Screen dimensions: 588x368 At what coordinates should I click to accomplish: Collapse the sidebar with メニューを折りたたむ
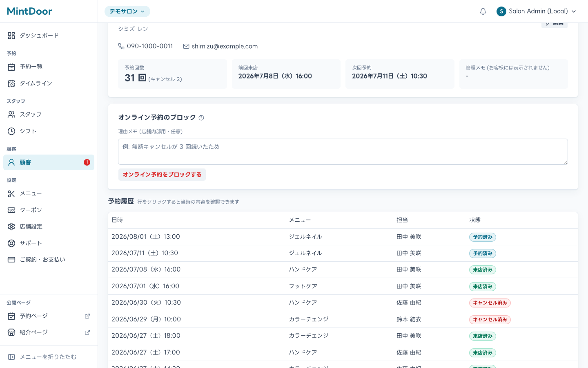[49, 357]
